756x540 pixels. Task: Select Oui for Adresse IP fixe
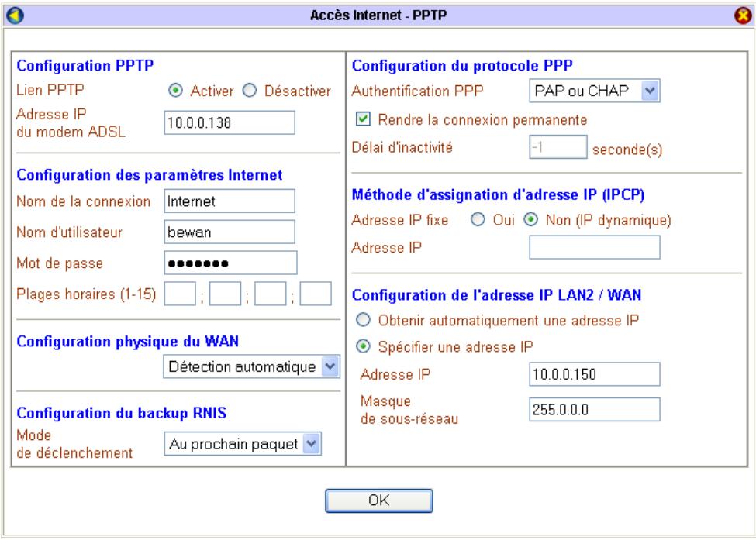tap(478, 220)
